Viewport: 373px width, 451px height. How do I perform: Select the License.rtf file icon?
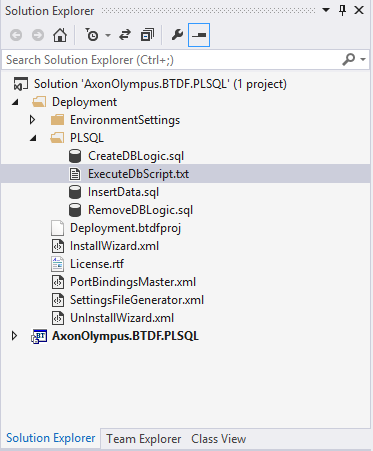pos(57,264)
